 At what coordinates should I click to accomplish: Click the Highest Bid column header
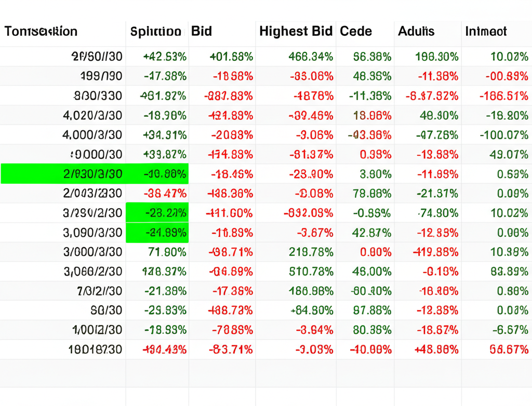coord(295,31)
